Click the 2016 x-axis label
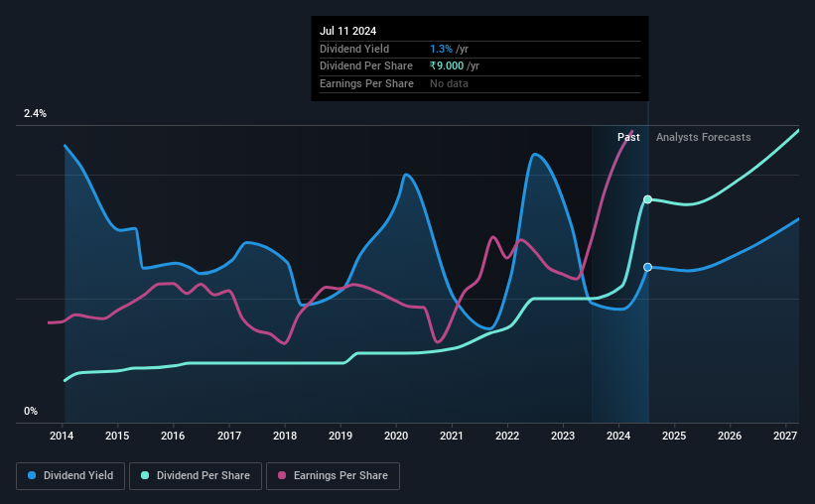 pyautogui.click(x=173, y=436)
